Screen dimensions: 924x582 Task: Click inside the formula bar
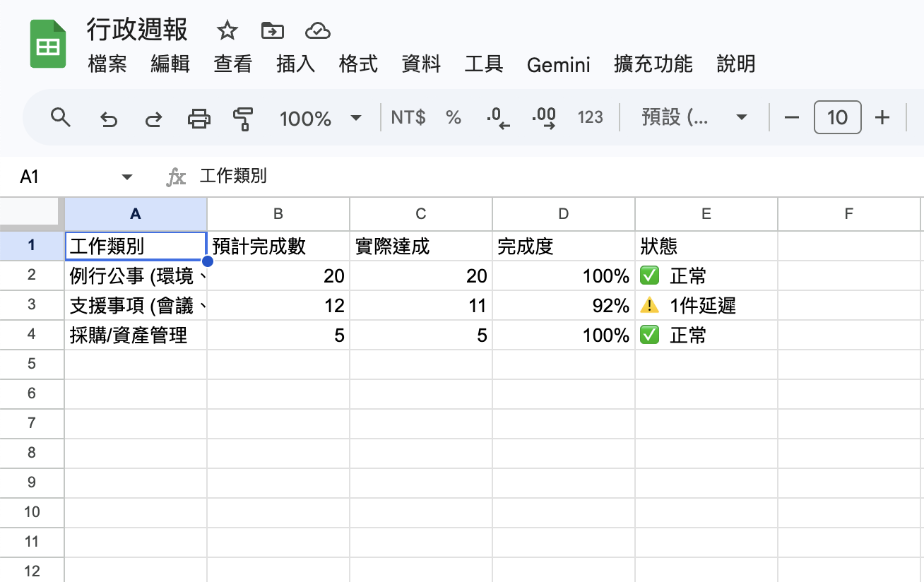pos(424,176)
